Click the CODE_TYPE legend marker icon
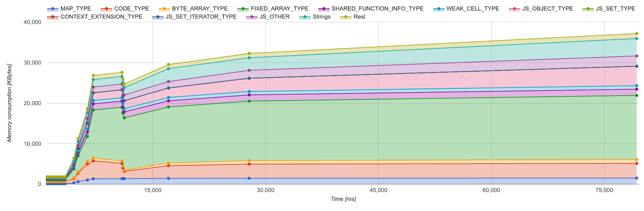The height and width of the screenshot is (211, 644). click(x=106, y=9)
